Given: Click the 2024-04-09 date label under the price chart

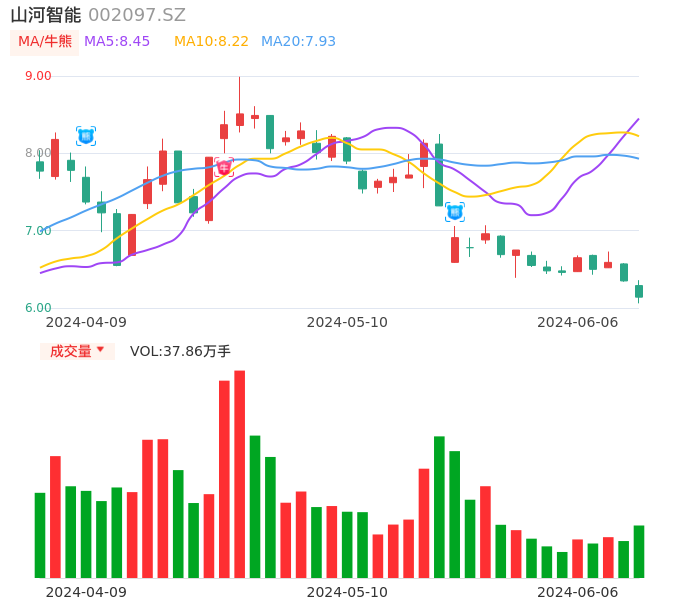Looking at the screenshot, I should click(x=86, y=322).
